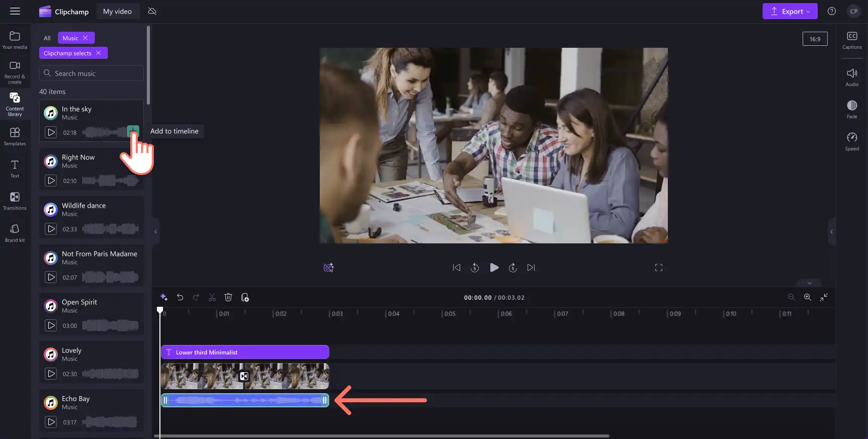Open Brand kit tab
Image resolution: width=868 pixels, height=439 pixels.
[15, 233]
